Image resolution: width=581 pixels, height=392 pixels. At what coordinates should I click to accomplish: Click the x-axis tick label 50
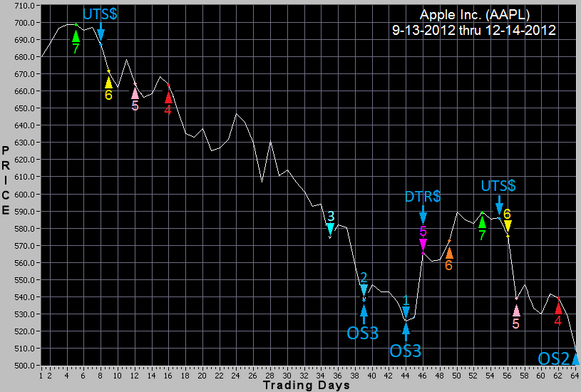(456, 376)
